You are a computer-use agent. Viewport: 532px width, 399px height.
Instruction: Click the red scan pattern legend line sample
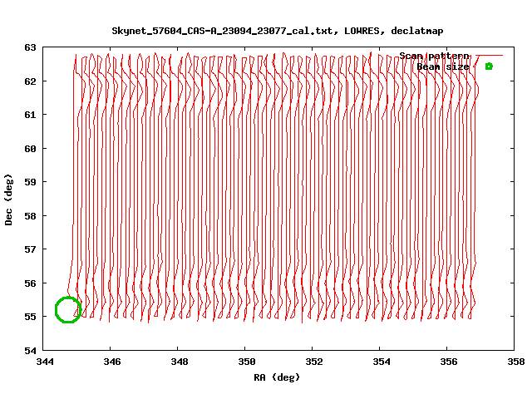tap(489, 56)
